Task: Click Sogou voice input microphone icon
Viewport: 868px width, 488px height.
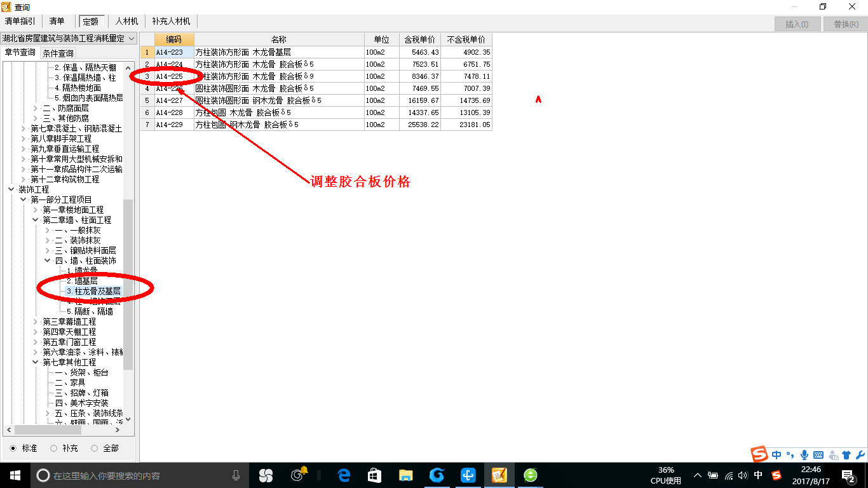Action: (804, 455)
